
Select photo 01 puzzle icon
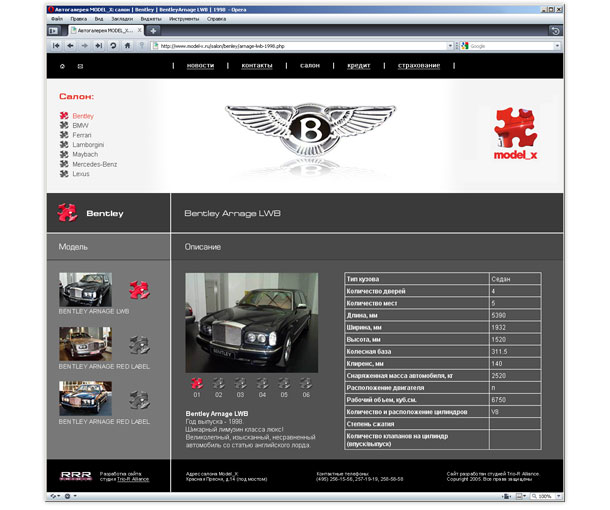[x=197, y=384]
